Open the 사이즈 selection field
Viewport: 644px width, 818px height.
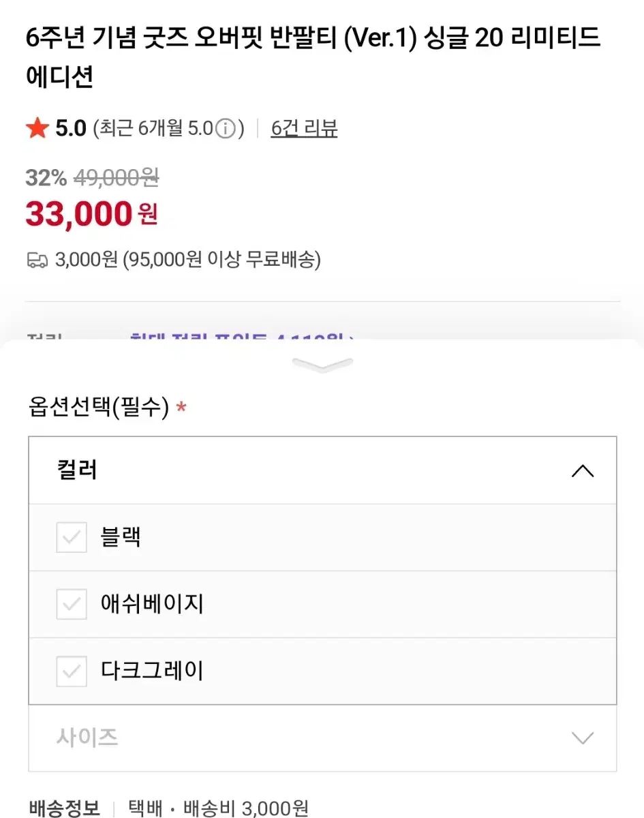tap(322, 738)
